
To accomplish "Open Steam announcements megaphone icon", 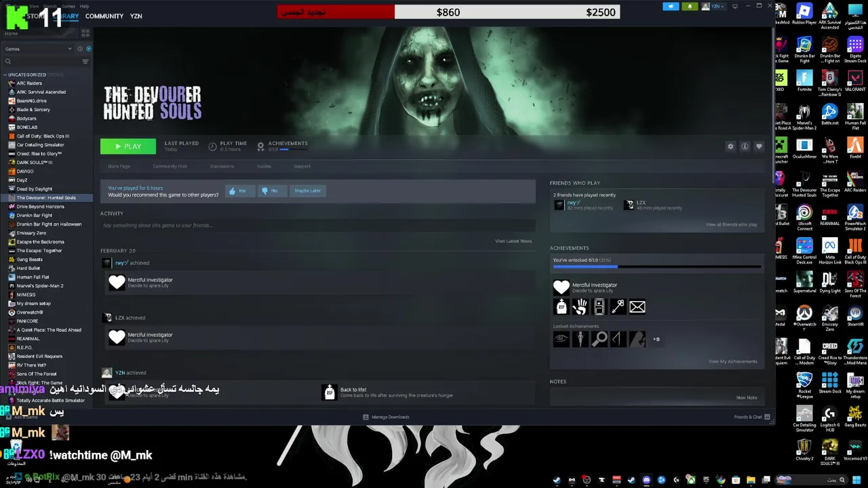I will 671,7.
